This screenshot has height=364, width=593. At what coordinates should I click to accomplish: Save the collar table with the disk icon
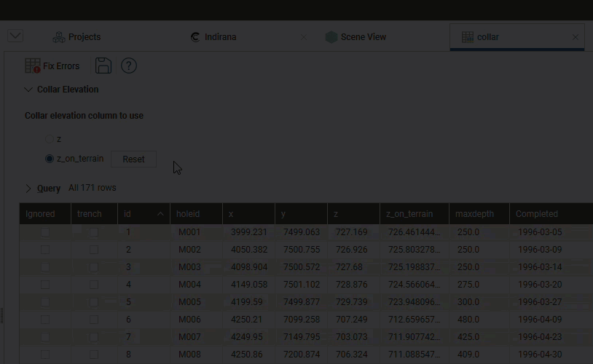pyautogui.click(x=103, y=66)
